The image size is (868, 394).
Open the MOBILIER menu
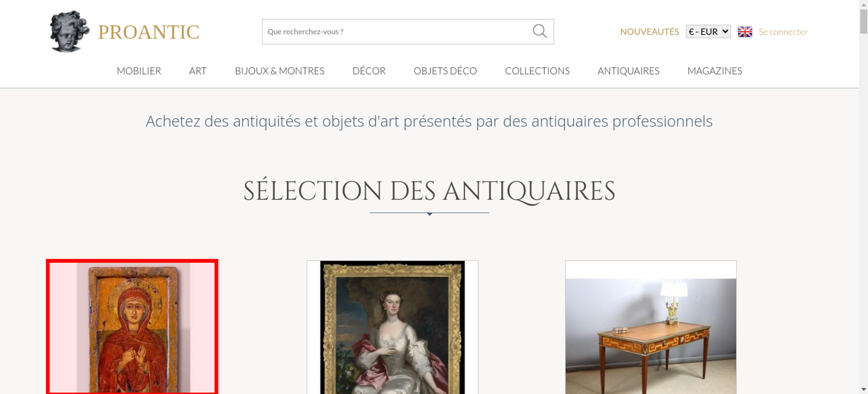[x=139, y=71]
